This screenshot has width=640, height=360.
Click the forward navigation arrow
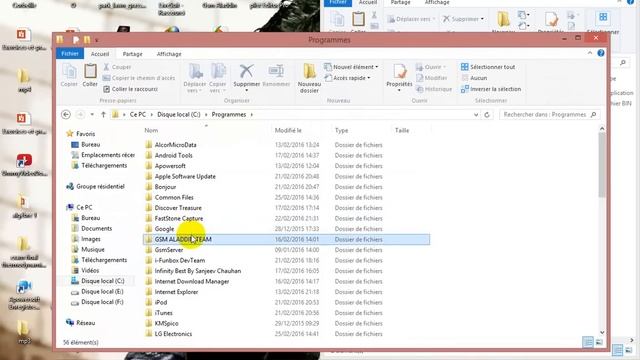coord(80,115)
